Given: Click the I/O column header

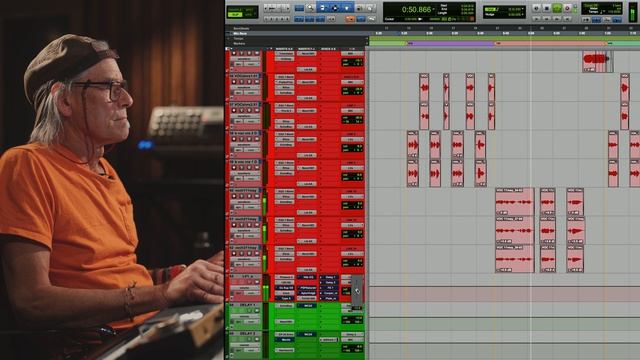Looking at the screenshot, I should click(x=353, y=49).
